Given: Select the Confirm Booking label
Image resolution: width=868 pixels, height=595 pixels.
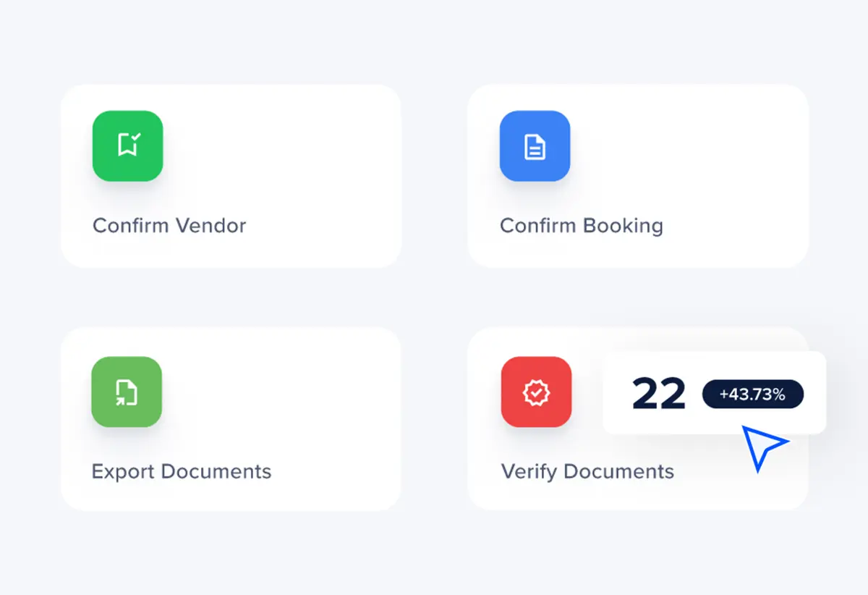Looking at the screenshot, I should click(x=581, y=225).
